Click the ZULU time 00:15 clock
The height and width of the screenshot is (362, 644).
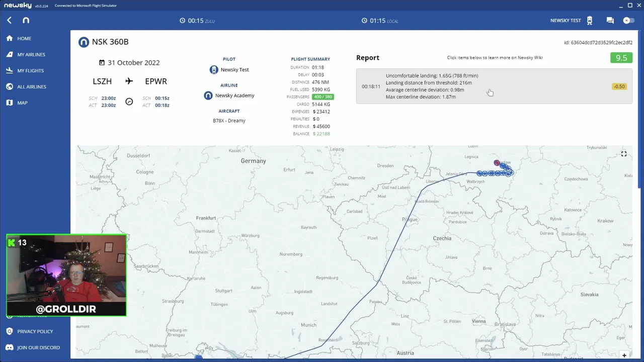pos(197,21)
